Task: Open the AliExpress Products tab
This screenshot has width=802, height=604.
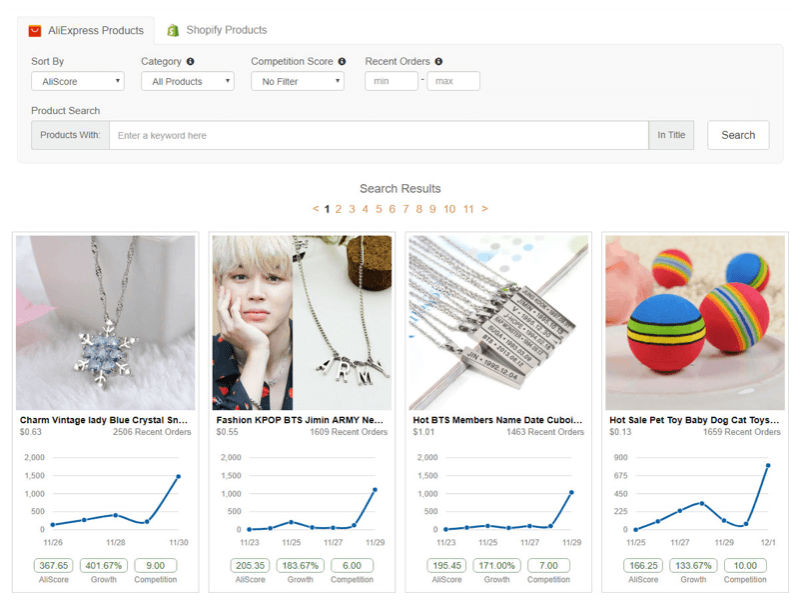Action: [x=86, y=31]
